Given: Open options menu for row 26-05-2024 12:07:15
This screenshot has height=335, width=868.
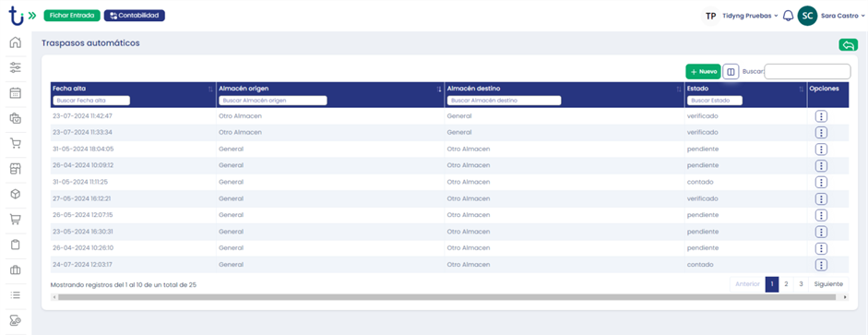Looking at the screenshot, I should coord(822,215).
